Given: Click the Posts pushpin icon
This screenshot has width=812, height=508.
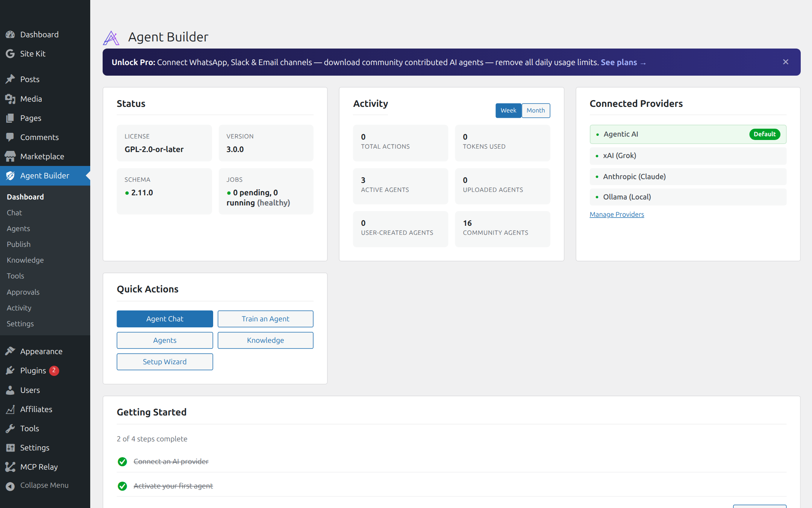Looking at the screenshot, I should [x=10, y=79].
